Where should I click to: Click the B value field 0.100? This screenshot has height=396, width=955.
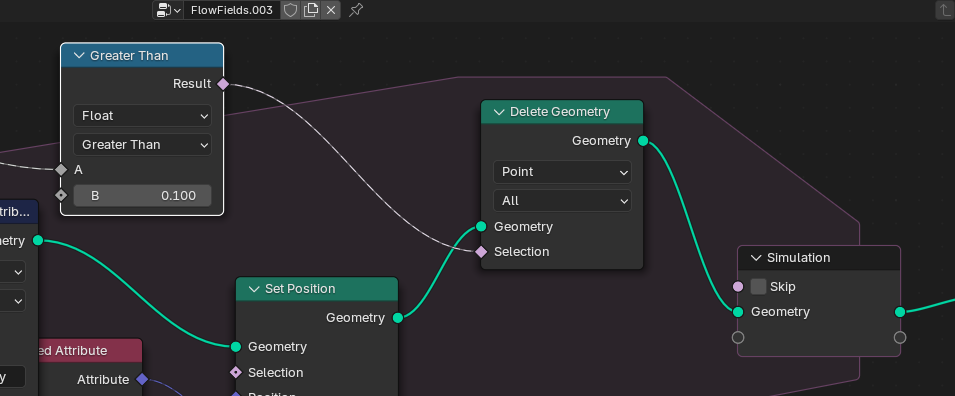[x=143, y=196]
